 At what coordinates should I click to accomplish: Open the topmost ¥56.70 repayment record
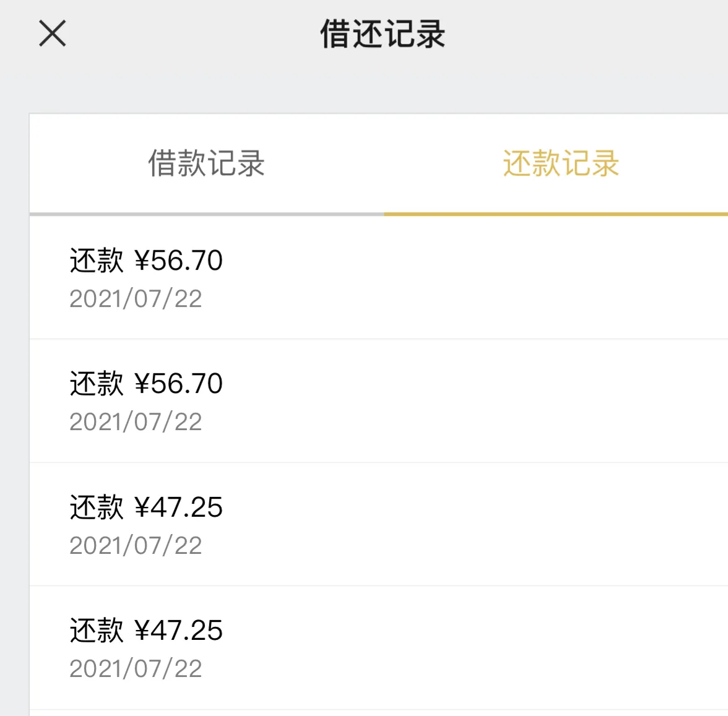pos(378,278)
